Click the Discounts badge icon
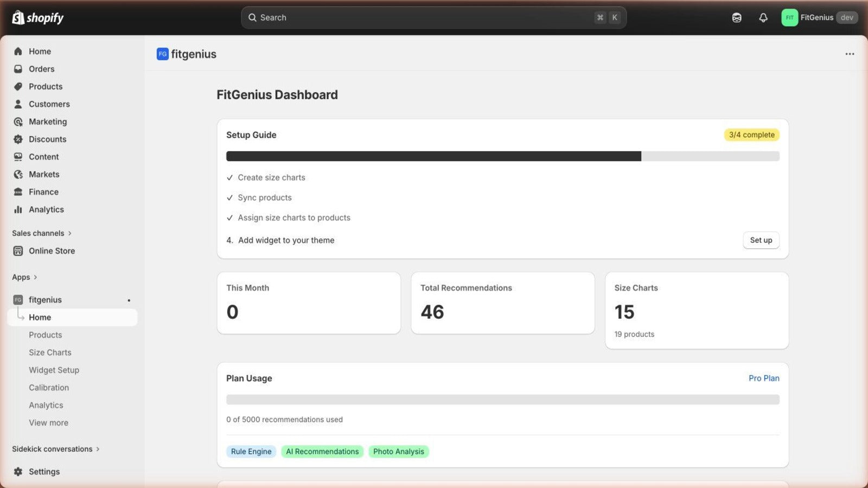Screen dimensions: 868x488 (x=18, y=139)
